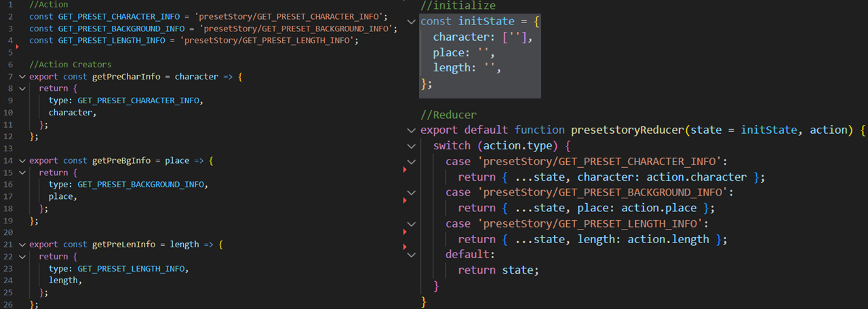This screenshot has width=868, height=309.
Task: Collapse the getPreLenInfo function fold arrow
Action: 22,244
